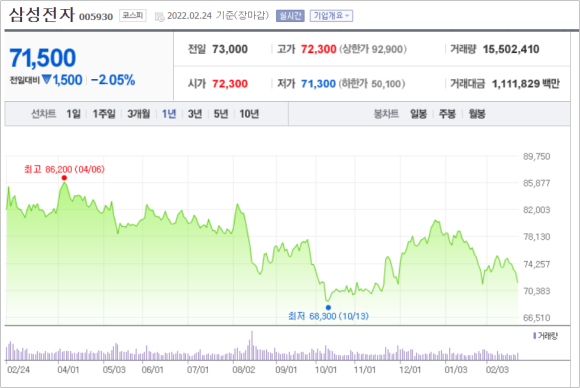Click the 실시간 button
This screenshot has height=388, width=580.
point(290,16)
